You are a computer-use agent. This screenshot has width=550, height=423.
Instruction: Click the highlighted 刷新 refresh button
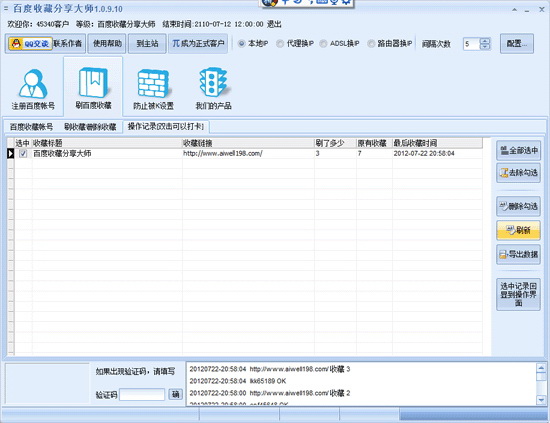coord(518,230)
